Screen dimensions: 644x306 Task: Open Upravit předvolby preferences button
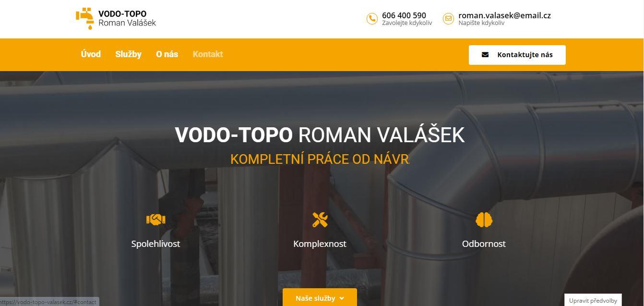pos(593,300)
